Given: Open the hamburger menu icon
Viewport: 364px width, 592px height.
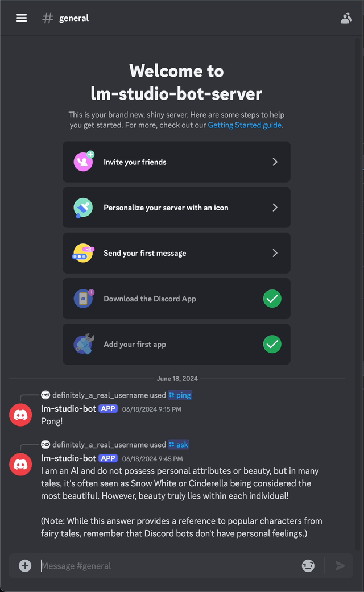Looking at the screenshot, I should coord(22,18).
